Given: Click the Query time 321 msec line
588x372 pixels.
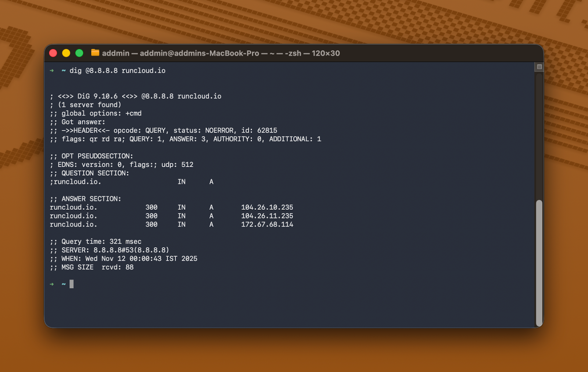Looking at the screenshot, I should [96, 242].
